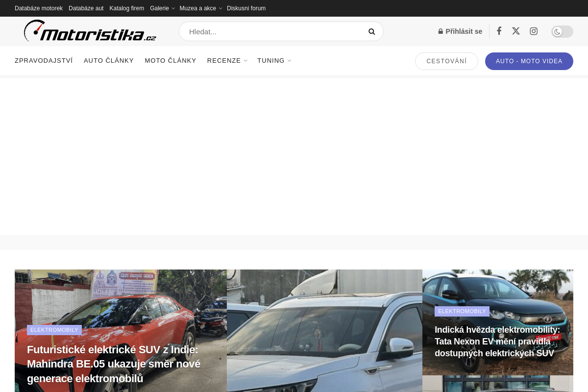Viewport: 588px width, 392px height.
Task: Focus the Hledat search field
Action: 281,31
